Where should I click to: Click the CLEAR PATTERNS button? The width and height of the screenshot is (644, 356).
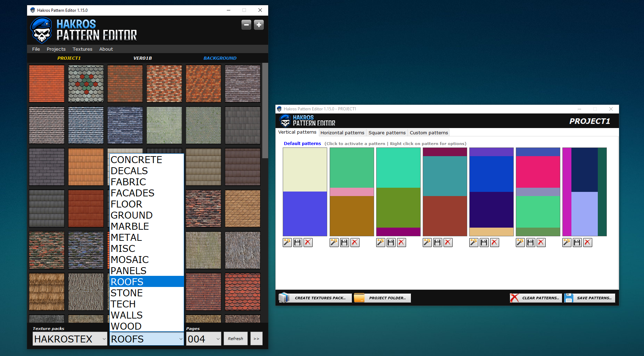coord(536,298)
